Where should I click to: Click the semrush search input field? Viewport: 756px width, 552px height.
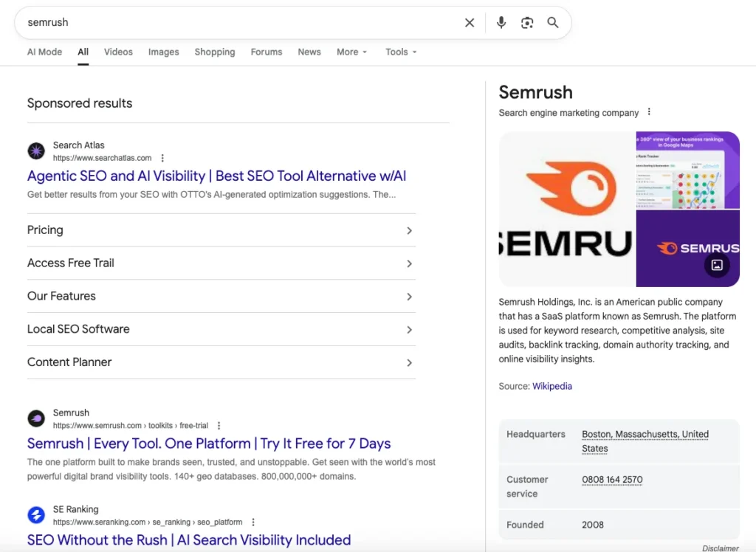pyautogui.click(x=241, y=23)
